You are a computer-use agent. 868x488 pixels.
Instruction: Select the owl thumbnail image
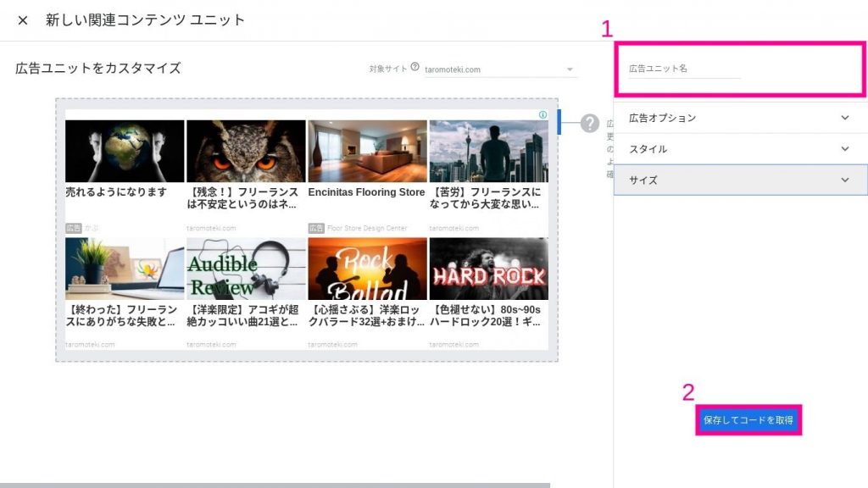click(x=246, y=151)
